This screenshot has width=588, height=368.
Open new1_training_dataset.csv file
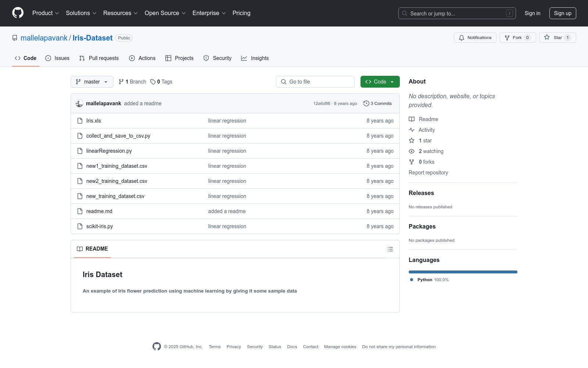(x=117, y=166)
